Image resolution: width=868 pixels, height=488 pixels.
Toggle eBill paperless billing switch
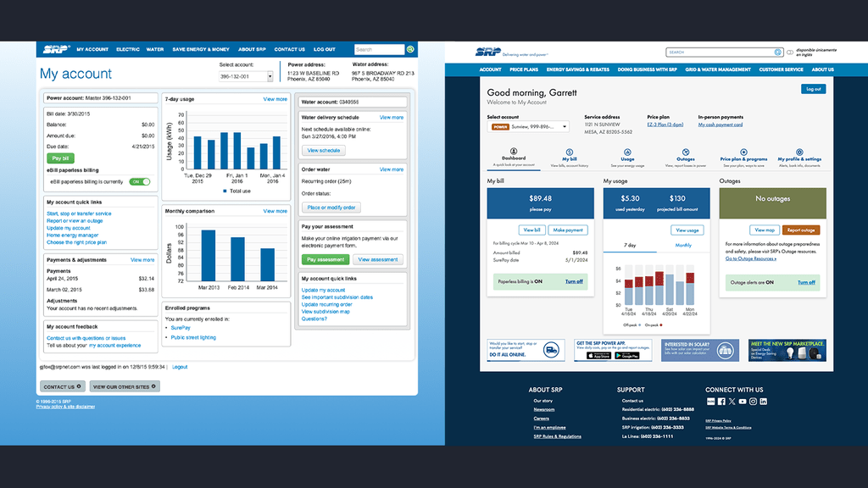point(140,181)
